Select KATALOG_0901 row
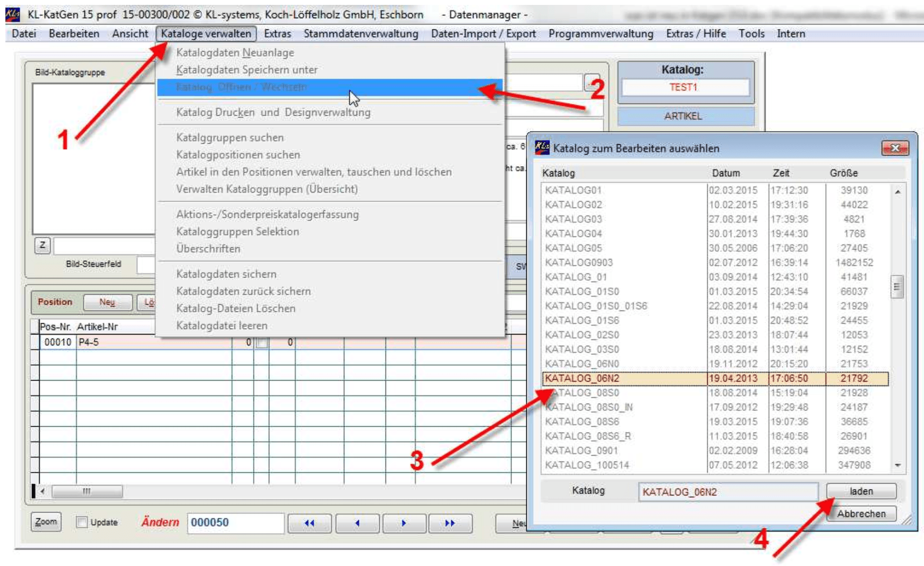 coord(715,451)
